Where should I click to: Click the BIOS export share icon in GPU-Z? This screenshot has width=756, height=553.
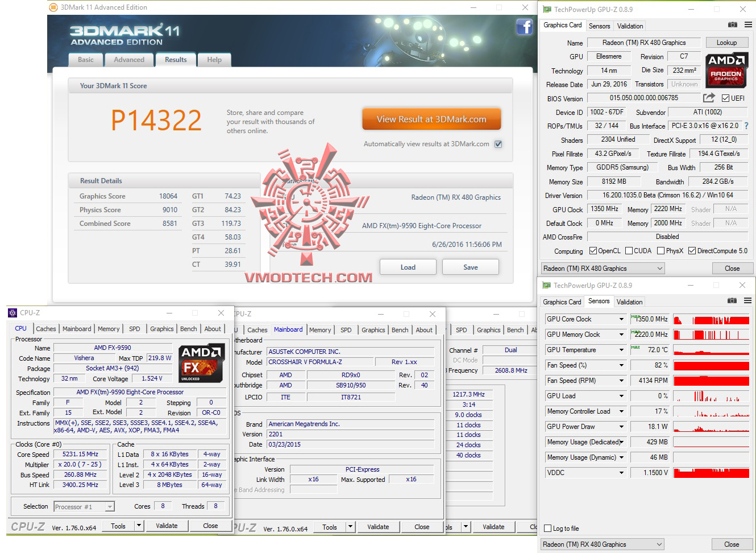709,98
